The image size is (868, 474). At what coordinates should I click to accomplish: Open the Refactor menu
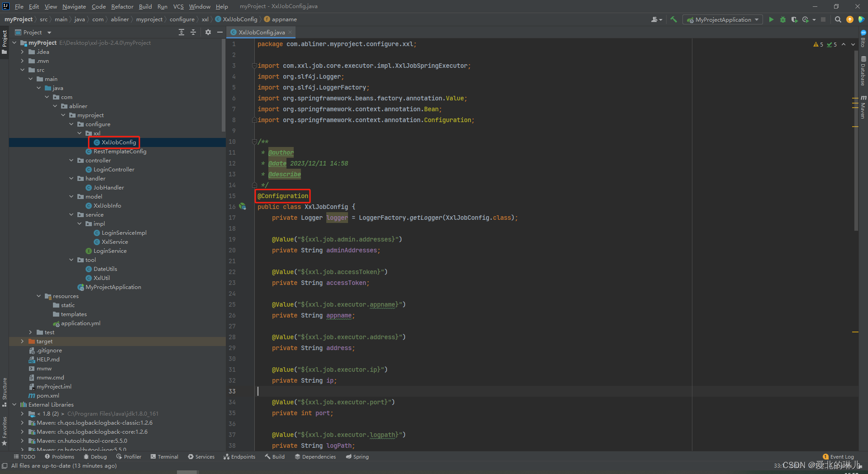[122, 6]
